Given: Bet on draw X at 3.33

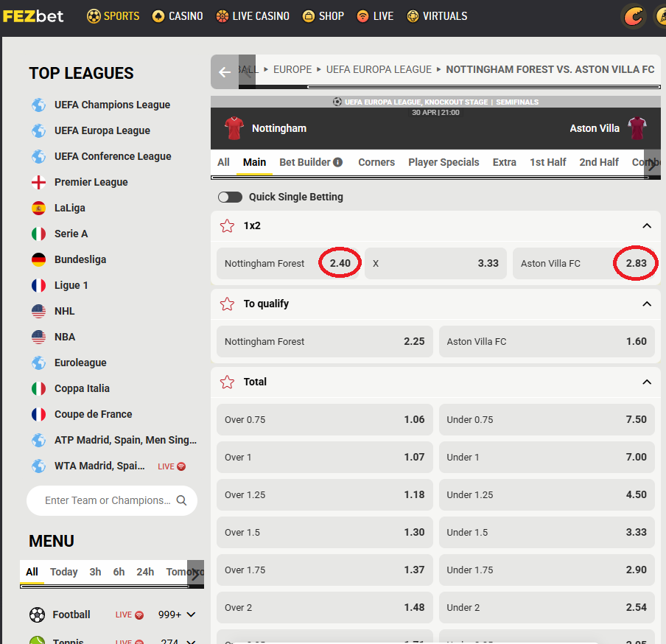Looking at the screenshot, I should pos(436,263).
